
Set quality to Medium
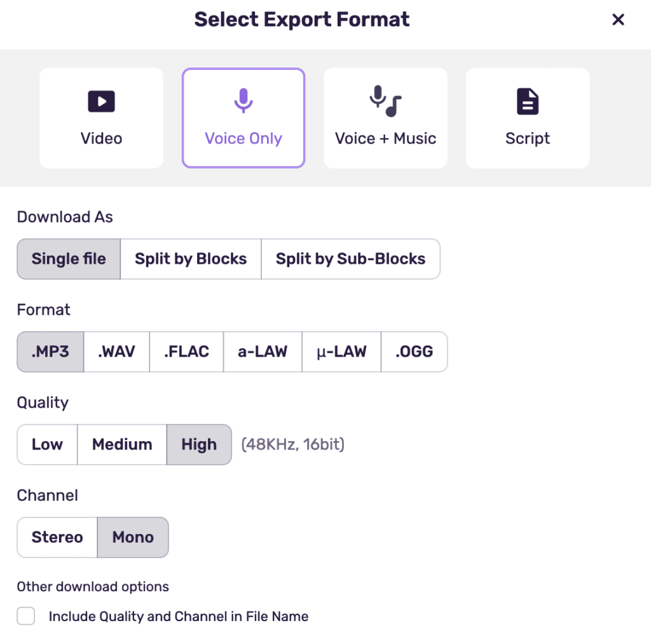121,444
